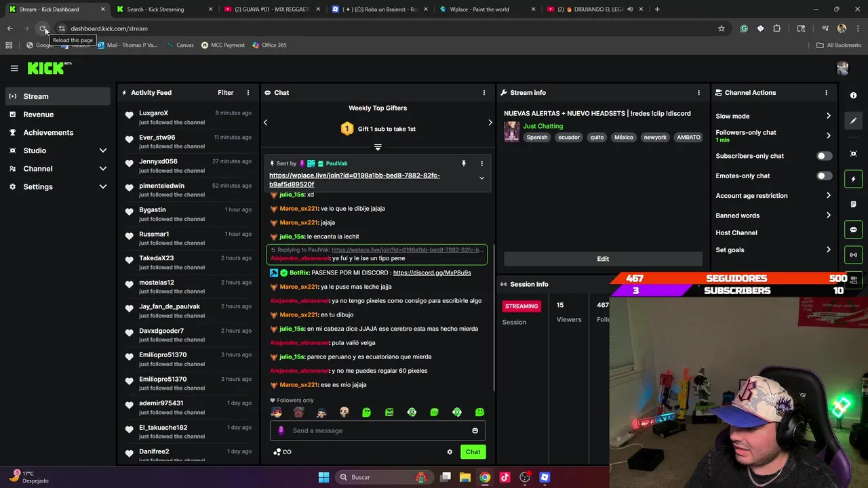
Task: Click the document notes icon in right sidebar
Action: coord(854,204)
